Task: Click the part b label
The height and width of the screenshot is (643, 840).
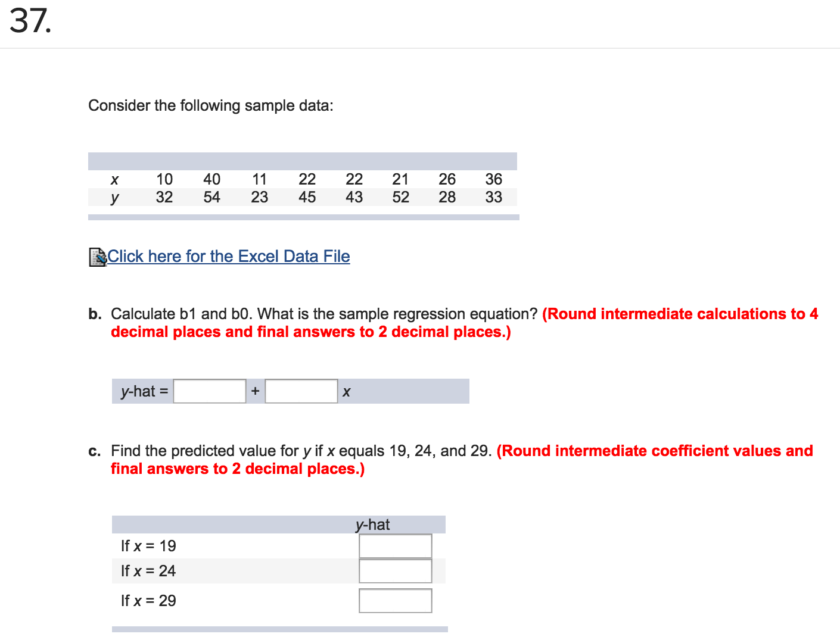Action: [x=95, y=314]
